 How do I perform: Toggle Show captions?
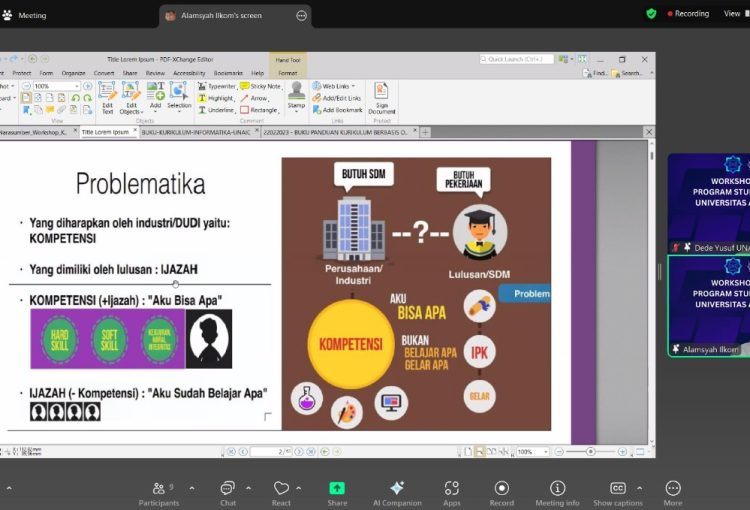617,490
